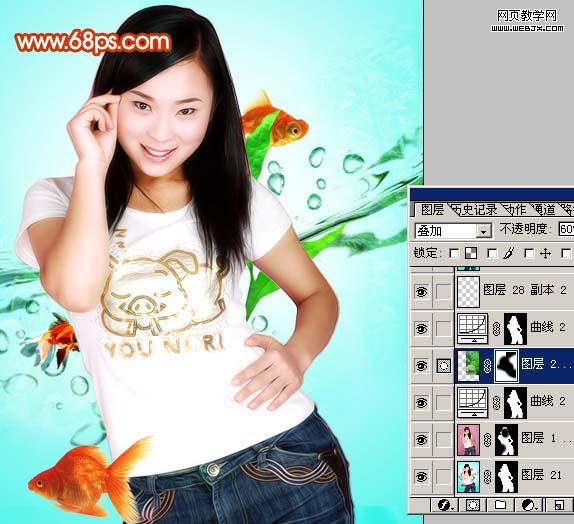Select the pink photo thumbnail of 图层 1
This screenshot has height=524, width=574.
tap(469, 439)
